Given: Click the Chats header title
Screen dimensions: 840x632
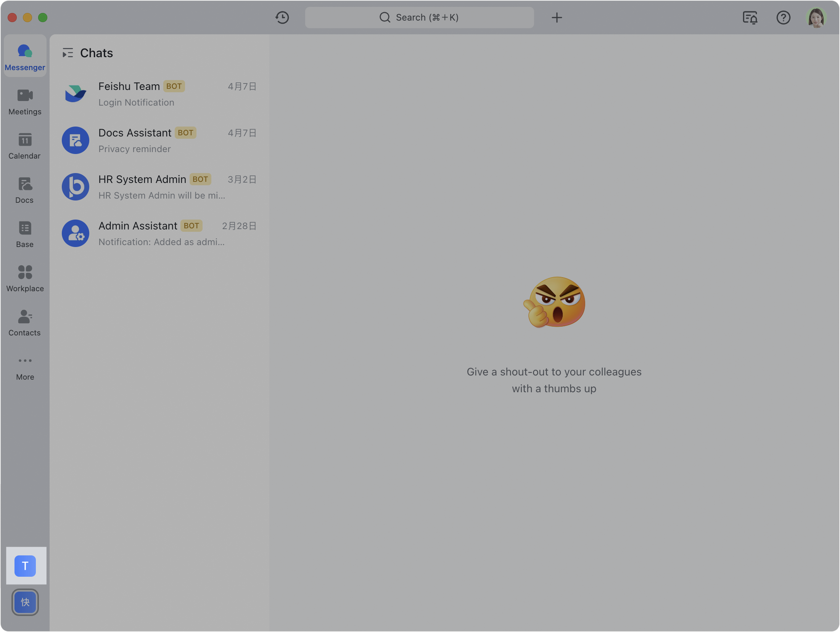Looking at the screenshot, I should point(97,53).
